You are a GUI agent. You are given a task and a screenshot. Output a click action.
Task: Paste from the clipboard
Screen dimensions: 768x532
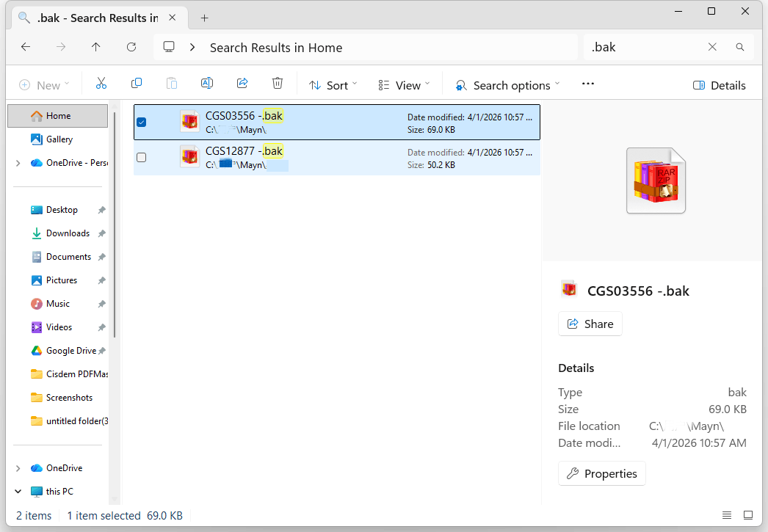(172, 83)
